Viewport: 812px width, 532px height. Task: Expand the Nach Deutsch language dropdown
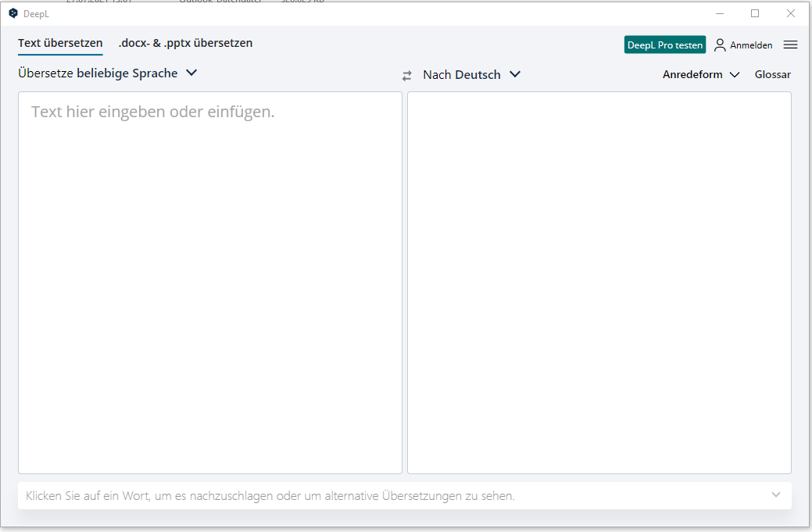(x=471, y=75)
